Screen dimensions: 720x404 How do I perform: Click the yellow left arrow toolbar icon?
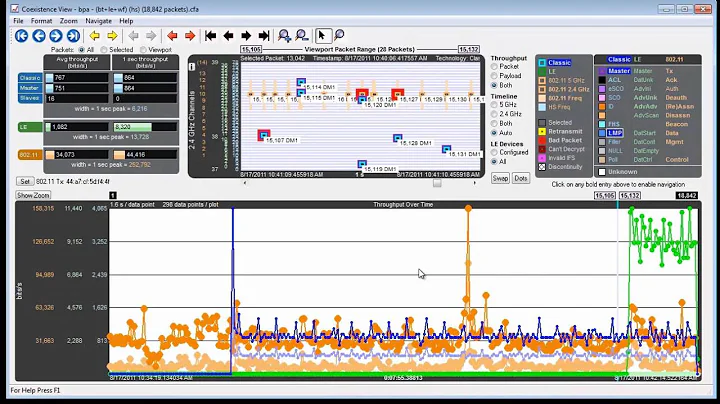pyautogui.click(x=95, y=36)
